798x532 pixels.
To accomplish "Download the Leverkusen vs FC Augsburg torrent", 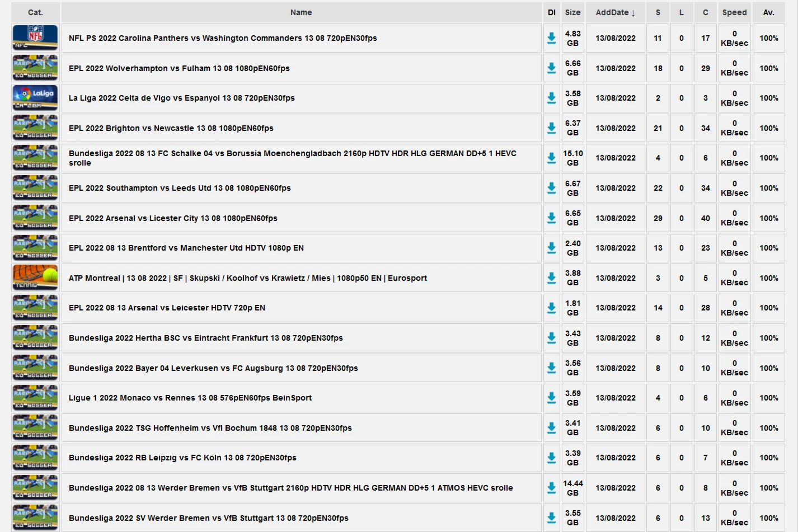I will point(551,368).
